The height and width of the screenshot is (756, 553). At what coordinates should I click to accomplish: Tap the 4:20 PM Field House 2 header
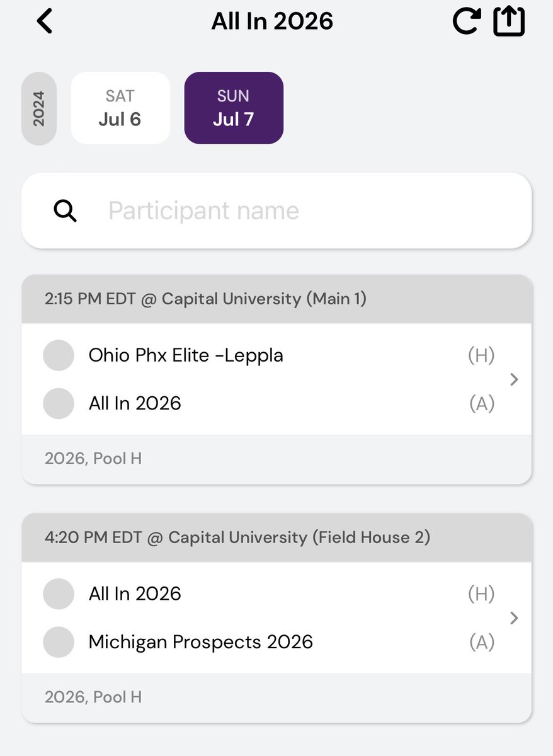pos(276,537)
